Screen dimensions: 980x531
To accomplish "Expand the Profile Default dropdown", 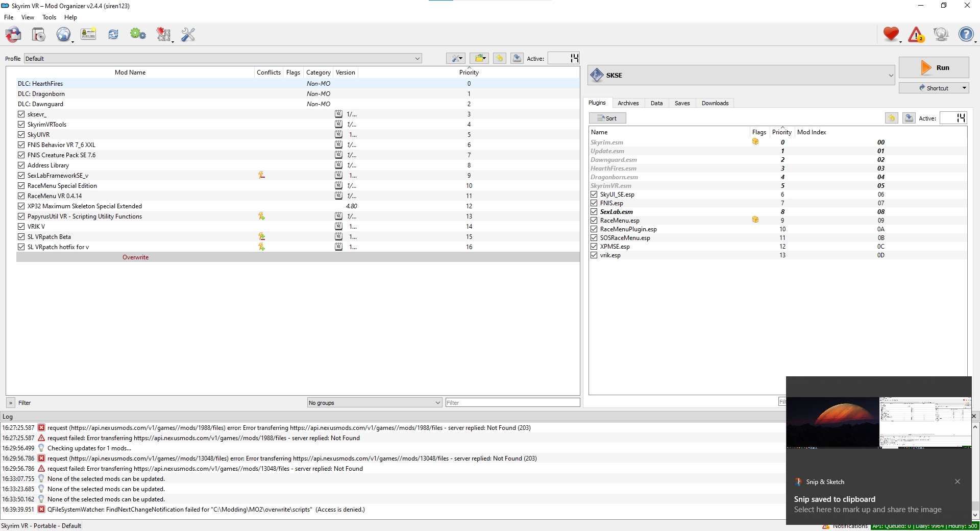I will (223, 59).
